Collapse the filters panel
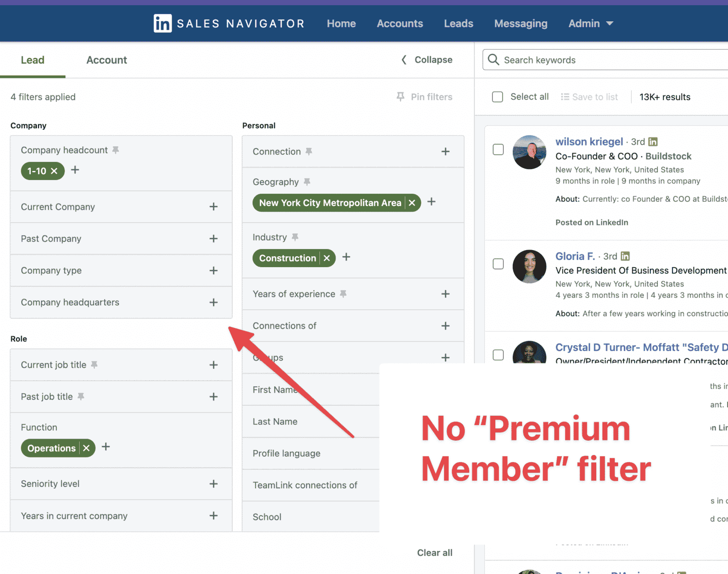 point(426,60)
